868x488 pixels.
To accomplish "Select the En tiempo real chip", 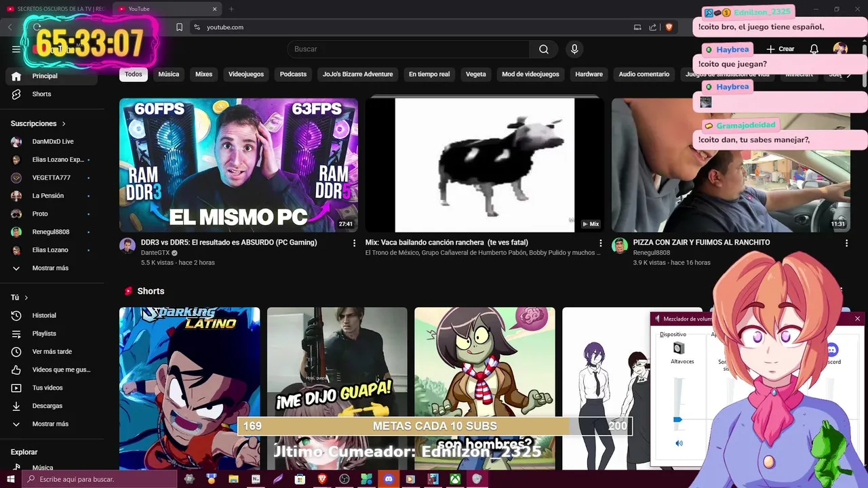I will click(x=429, y=75).
